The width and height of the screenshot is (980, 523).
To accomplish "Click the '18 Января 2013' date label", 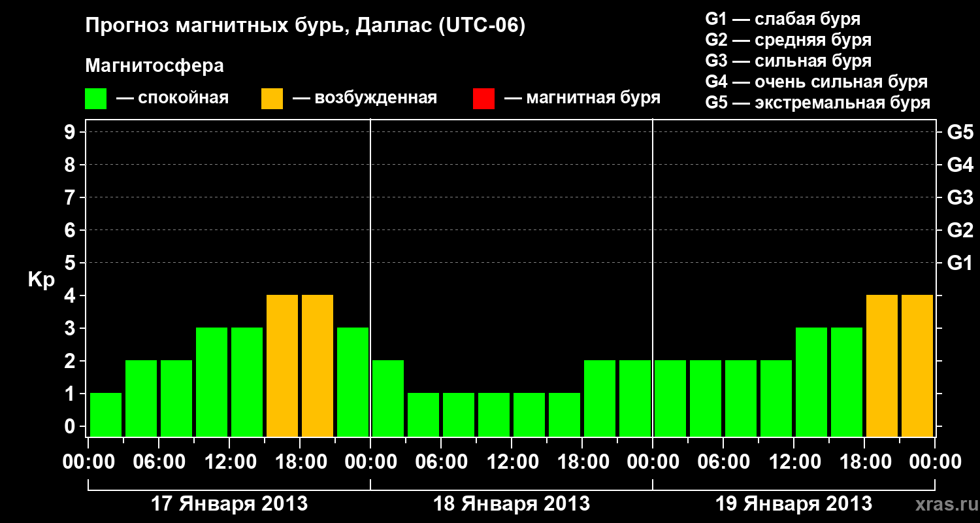I will (512, 504).
